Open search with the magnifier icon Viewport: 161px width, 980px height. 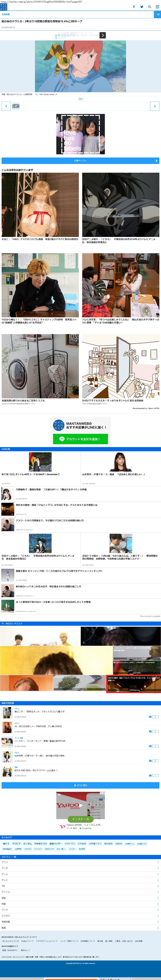(x=149, y=7)
